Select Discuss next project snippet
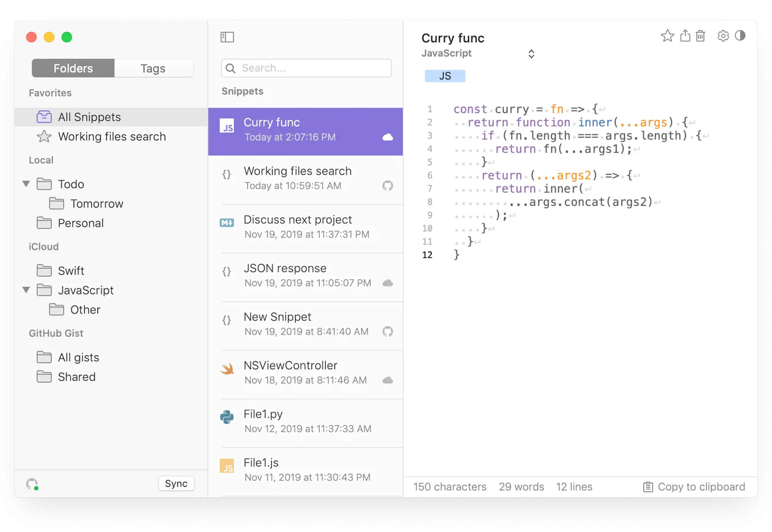 (306, 229)
